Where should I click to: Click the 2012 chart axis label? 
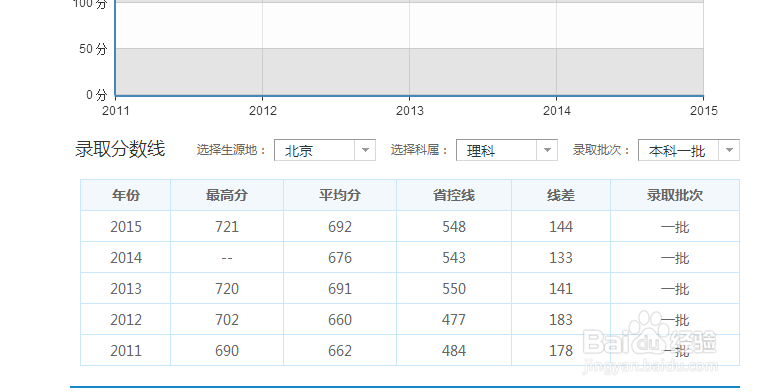pyautogui.click(x=263, y=111)
